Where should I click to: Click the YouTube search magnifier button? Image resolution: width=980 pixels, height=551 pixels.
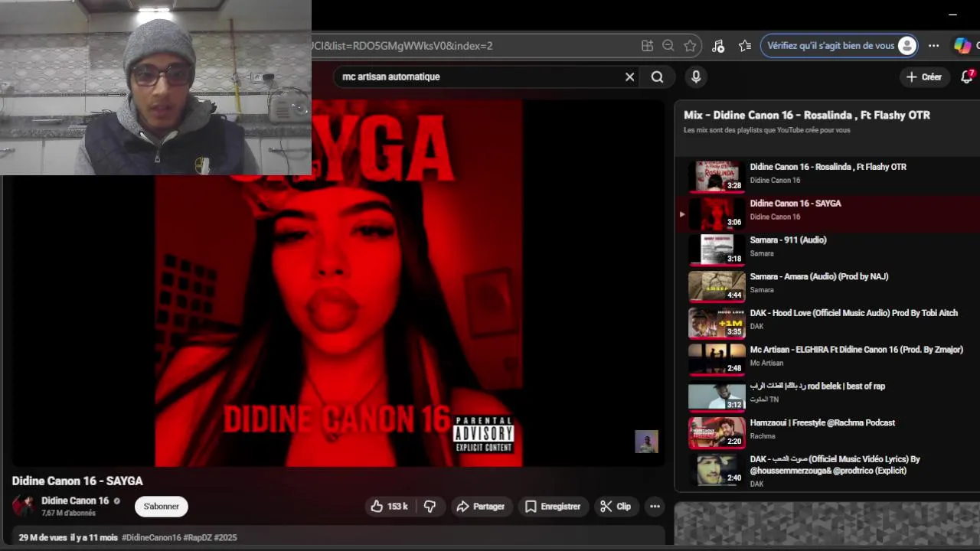point(657,77)
